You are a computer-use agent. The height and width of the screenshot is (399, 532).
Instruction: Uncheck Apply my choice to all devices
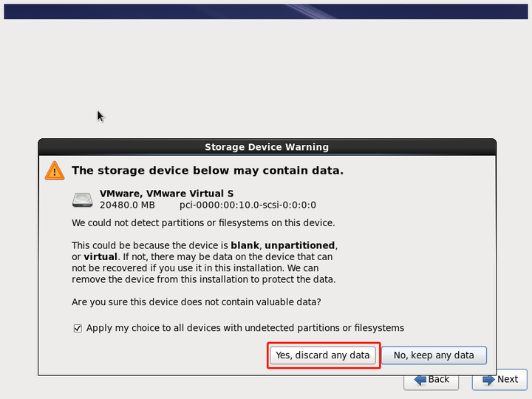[x=78, y=328]
